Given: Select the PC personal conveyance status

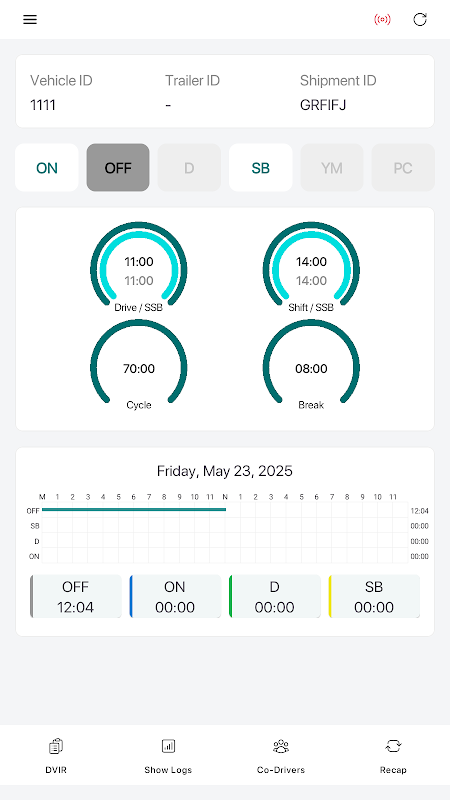Looking at the screenshot, I should click(403, 168).
